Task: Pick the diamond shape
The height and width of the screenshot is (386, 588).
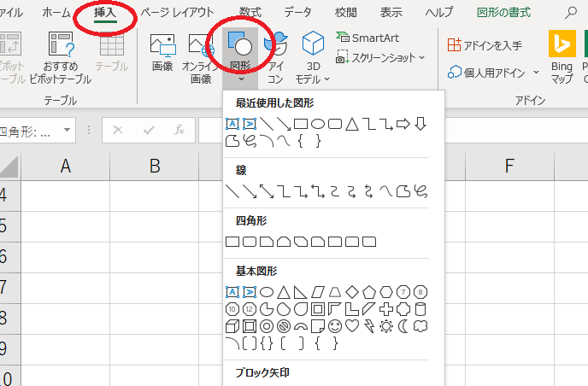Action: click(x=352, y=292)
